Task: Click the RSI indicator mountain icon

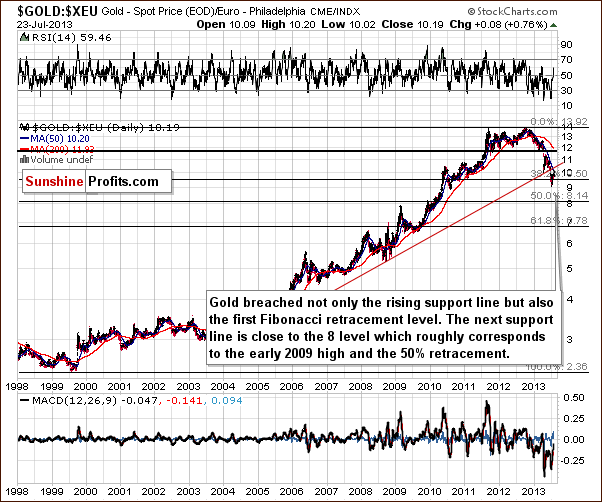Action: [x=25, y=37]
